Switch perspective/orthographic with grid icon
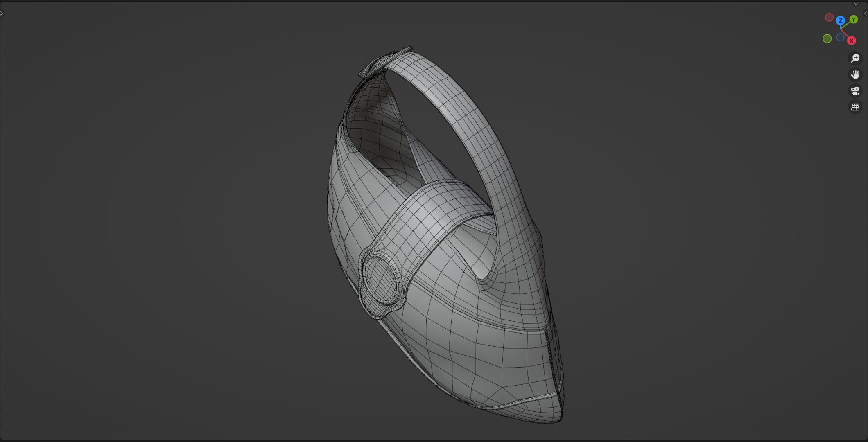Screen dimensions: 868x442 (855, 107)
